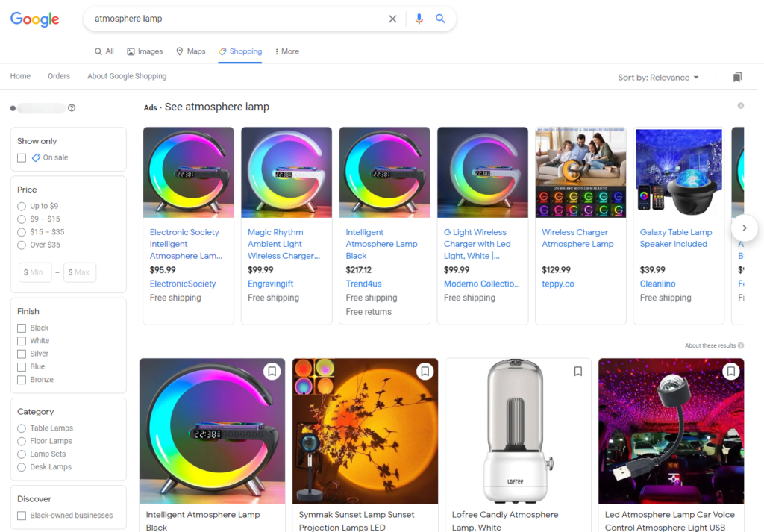764x532 pixels.
Task: Visit the EngravingGift seller link
Action: [270, 284]
